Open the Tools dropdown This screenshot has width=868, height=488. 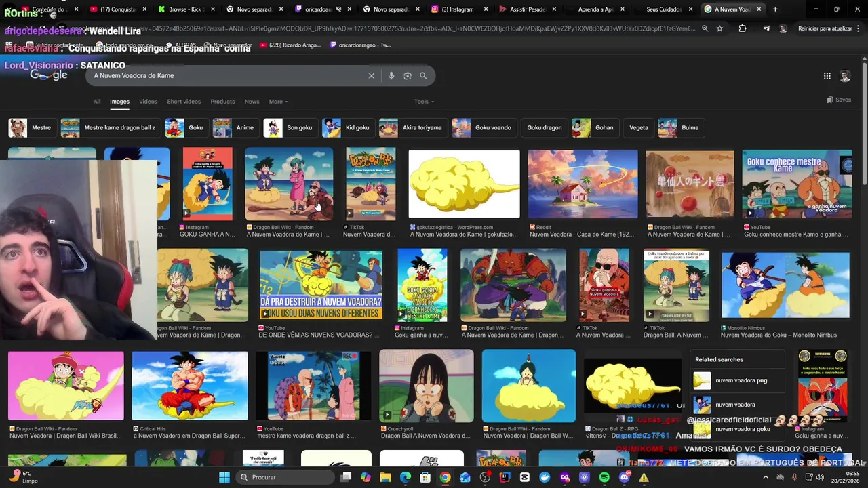[424, 102]
